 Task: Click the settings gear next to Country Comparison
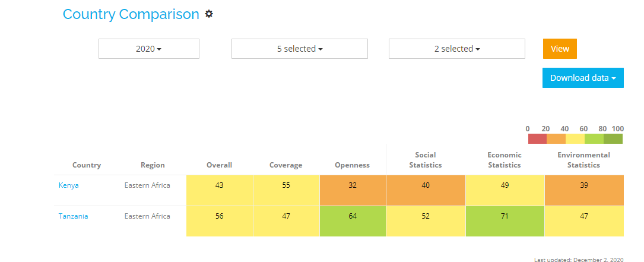point(209,14)
